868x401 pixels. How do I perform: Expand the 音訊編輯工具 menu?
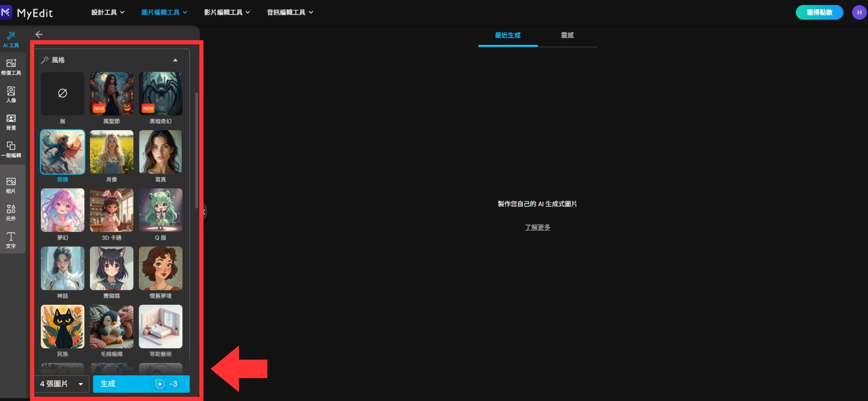coord(290,12)
